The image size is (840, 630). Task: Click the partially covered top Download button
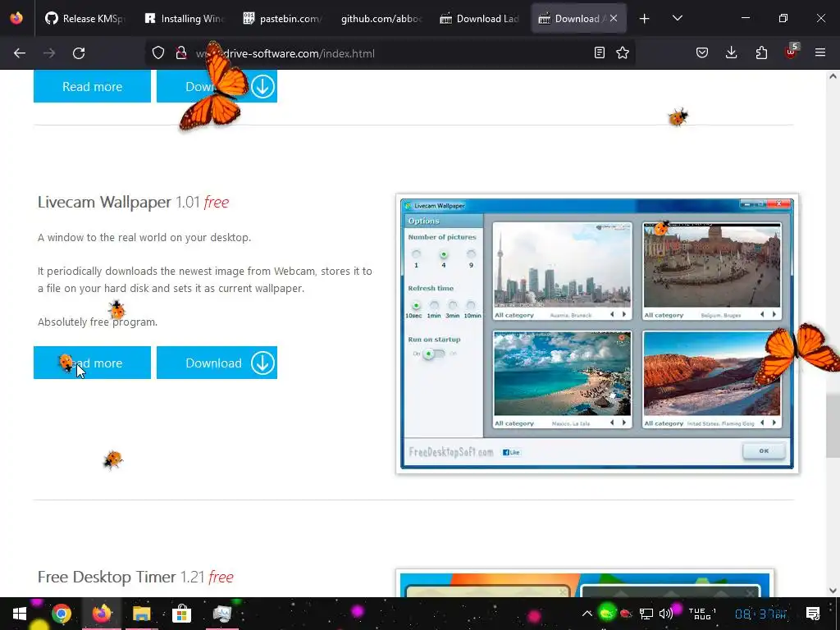(x=217, y=86)
